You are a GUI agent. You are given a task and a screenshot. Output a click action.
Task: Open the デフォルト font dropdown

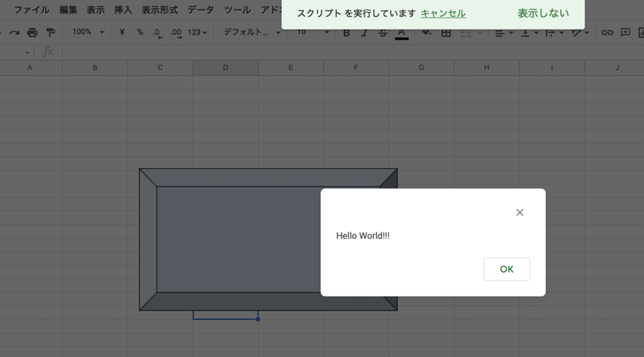[x=252, y=32]
